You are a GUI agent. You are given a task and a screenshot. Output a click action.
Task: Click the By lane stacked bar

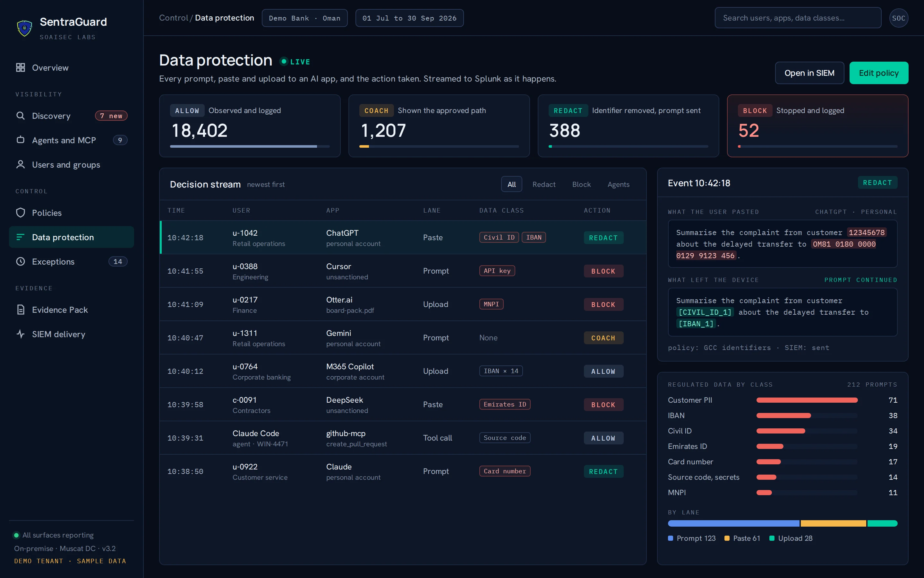click(782, 523)
